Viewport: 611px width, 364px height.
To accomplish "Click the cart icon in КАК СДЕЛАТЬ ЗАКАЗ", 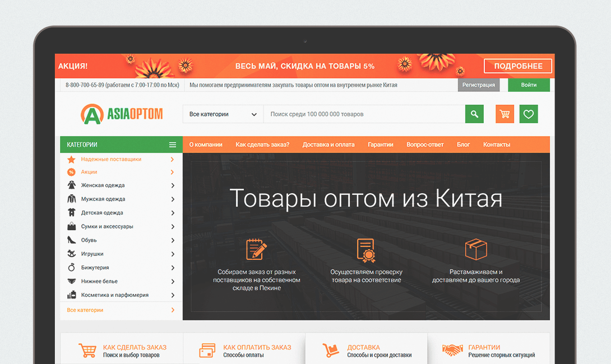I will point(87,351).
